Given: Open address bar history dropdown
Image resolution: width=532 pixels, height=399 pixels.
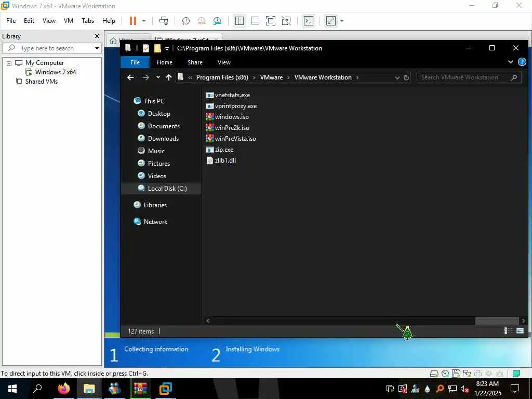Looking at the screenshot, I should (397, 78).
